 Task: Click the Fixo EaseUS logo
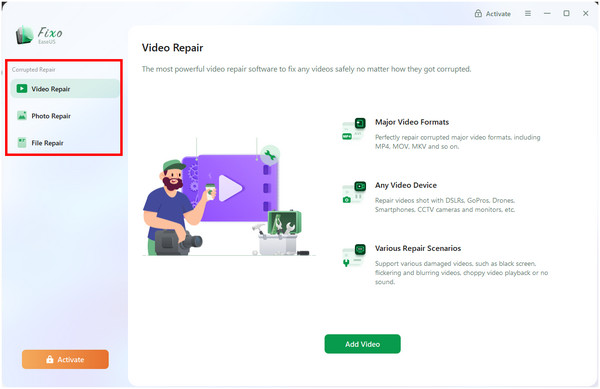(39, 35)
